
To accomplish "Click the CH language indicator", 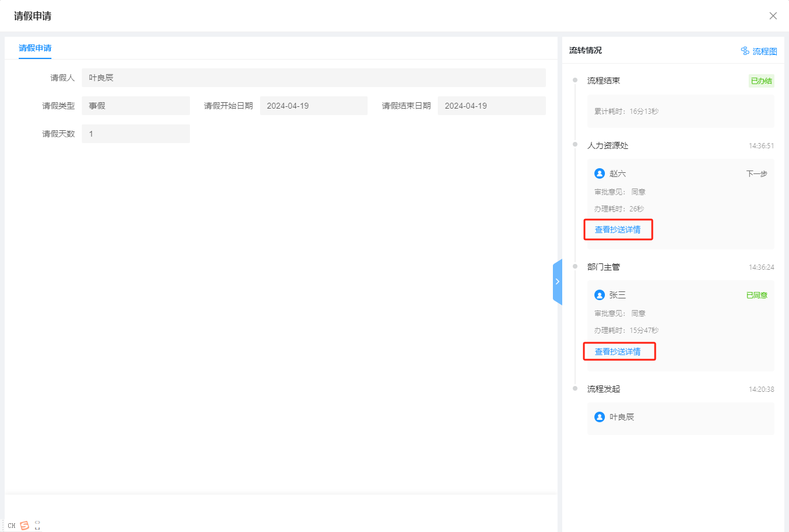I will click(12, 526).
